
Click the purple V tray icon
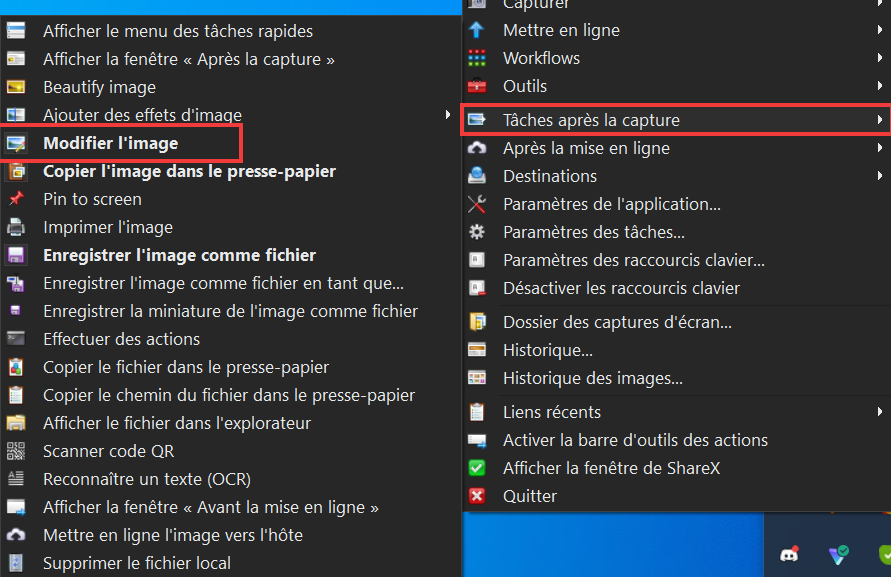pyautogui.click(x=838, y=554)
